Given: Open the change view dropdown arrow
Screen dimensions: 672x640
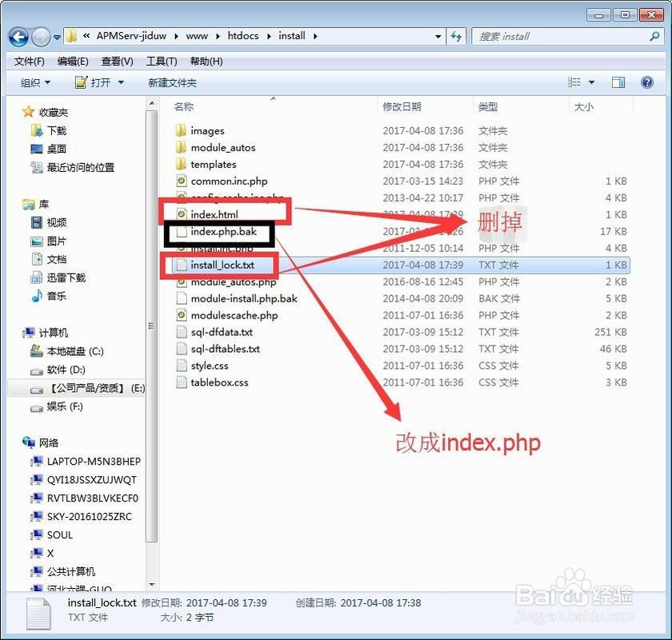Looking at the screenshot, I should pos(592,82).
